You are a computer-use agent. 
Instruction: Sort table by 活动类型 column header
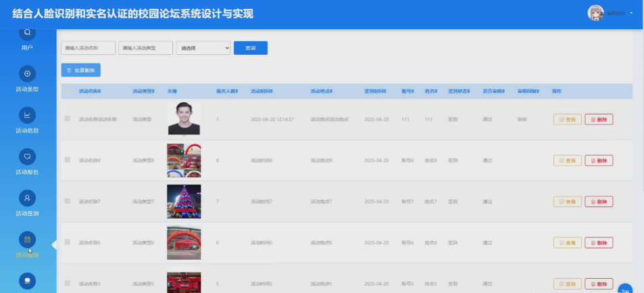tap(144, 91)
